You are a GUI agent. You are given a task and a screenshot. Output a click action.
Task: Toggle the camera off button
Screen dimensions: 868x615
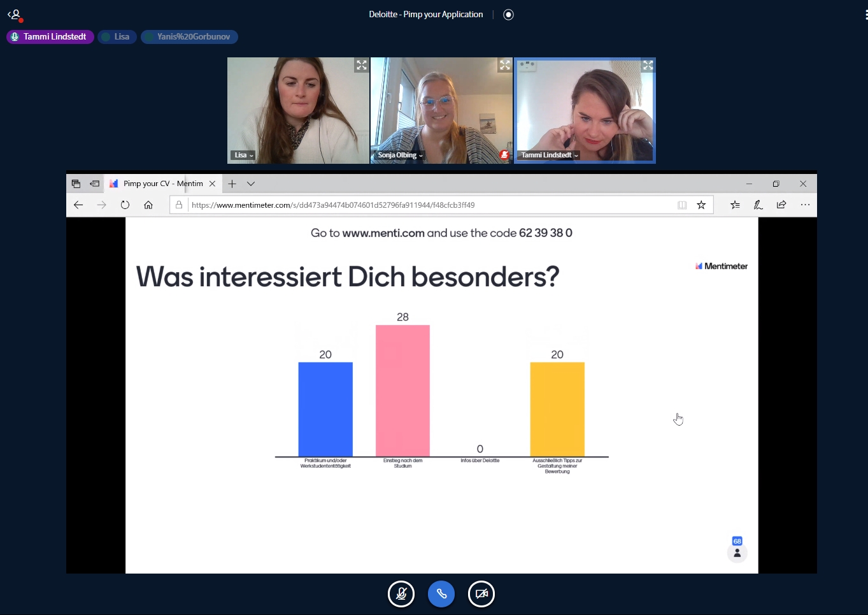pos(481,594)
